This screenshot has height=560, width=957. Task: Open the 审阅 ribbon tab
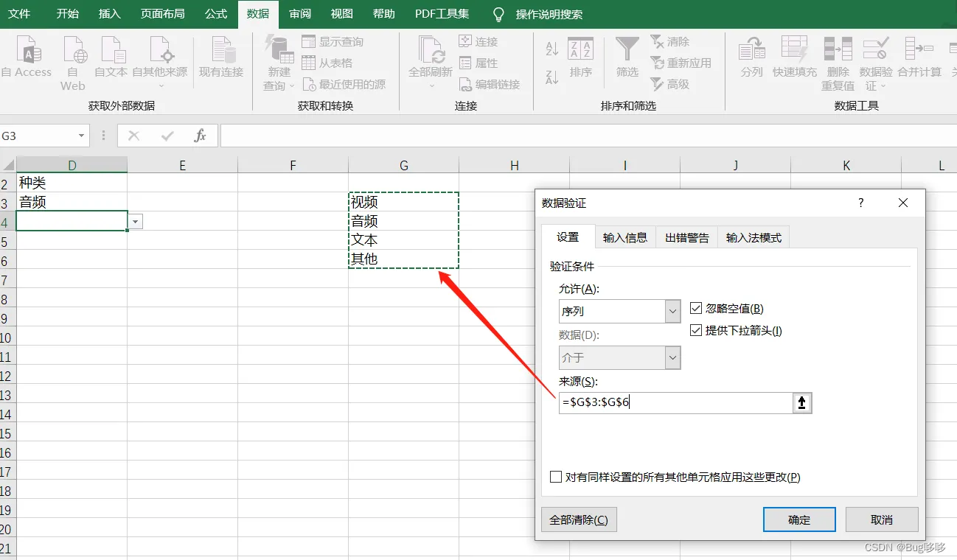[x=300, y=14]
